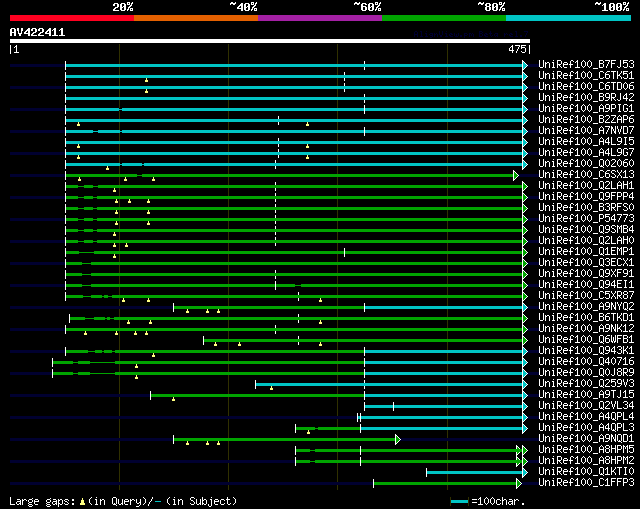This screenshot has width=640, height=509.
Task: Select UniRef100_Q259V3 label
Action: (x=586, y=384)
